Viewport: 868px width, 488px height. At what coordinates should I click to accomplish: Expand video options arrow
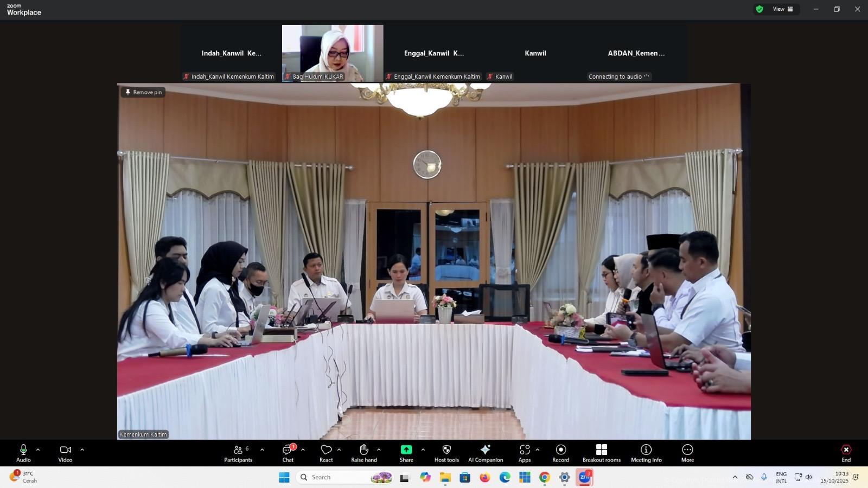82,450
